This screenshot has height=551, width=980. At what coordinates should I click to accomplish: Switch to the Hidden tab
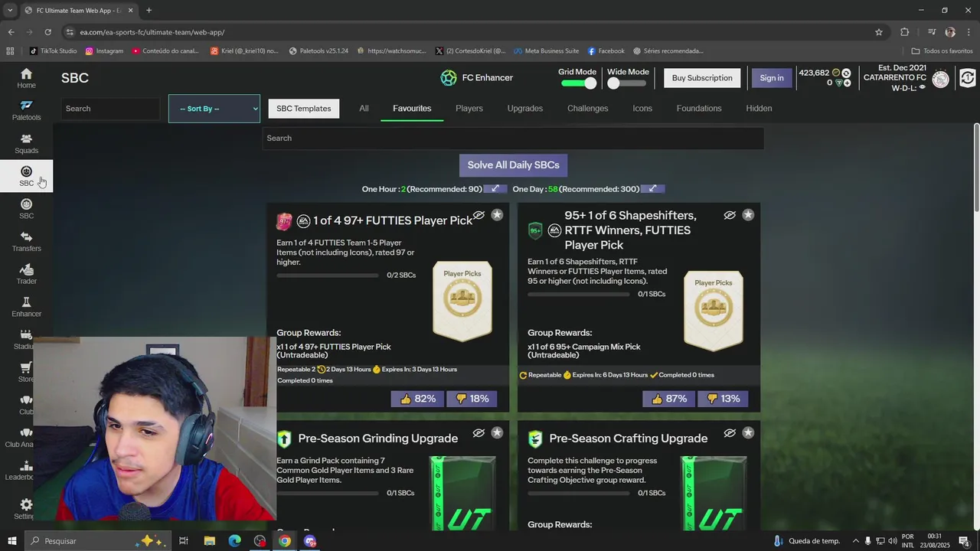[759, 109]
